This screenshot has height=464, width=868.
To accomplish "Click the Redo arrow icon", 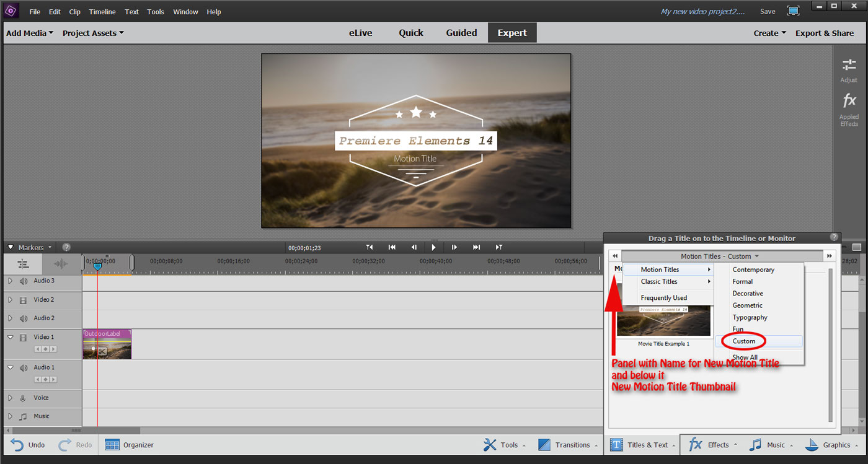I will [x=65, y=445].
